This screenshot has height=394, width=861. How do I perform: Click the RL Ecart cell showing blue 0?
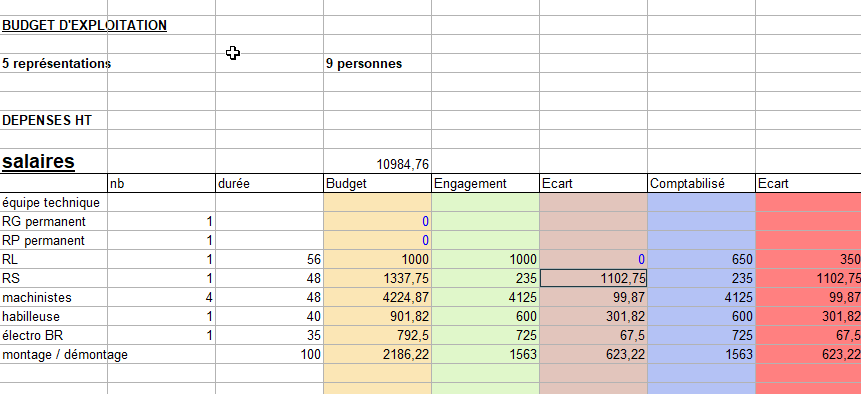tap(593, 260)
